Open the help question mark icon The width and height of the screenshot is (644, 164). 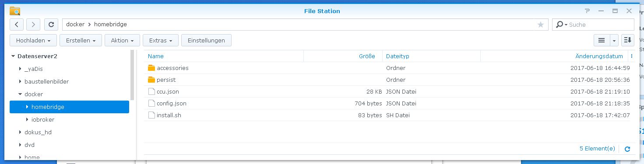pos(588,11)
